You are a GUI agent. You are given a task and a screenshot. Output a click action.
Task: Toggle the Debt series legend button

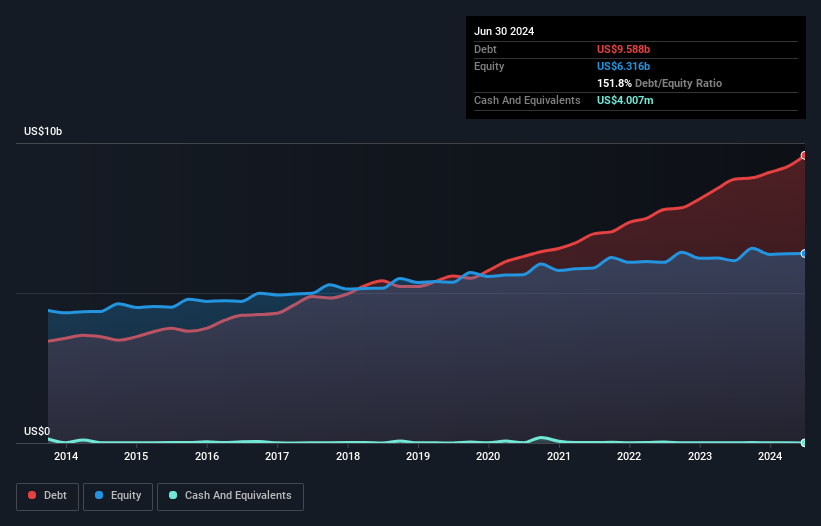pos(48,496)
